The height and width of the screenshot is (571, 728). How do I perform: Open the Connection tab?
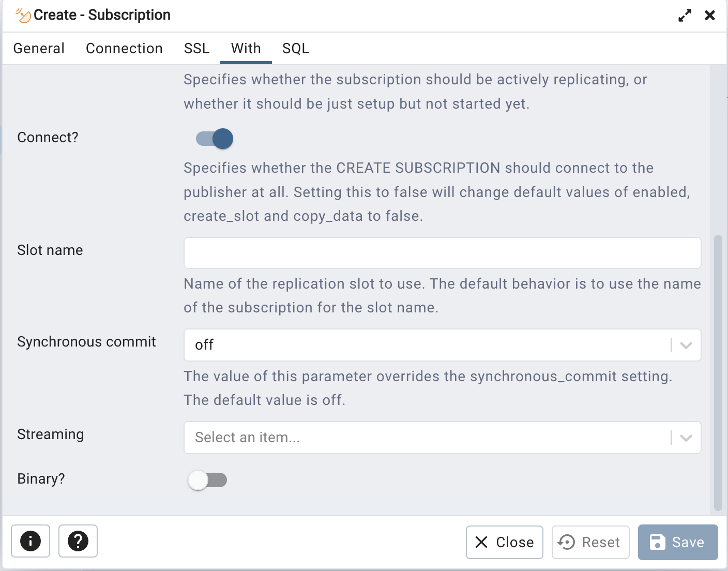click(124, 49)
